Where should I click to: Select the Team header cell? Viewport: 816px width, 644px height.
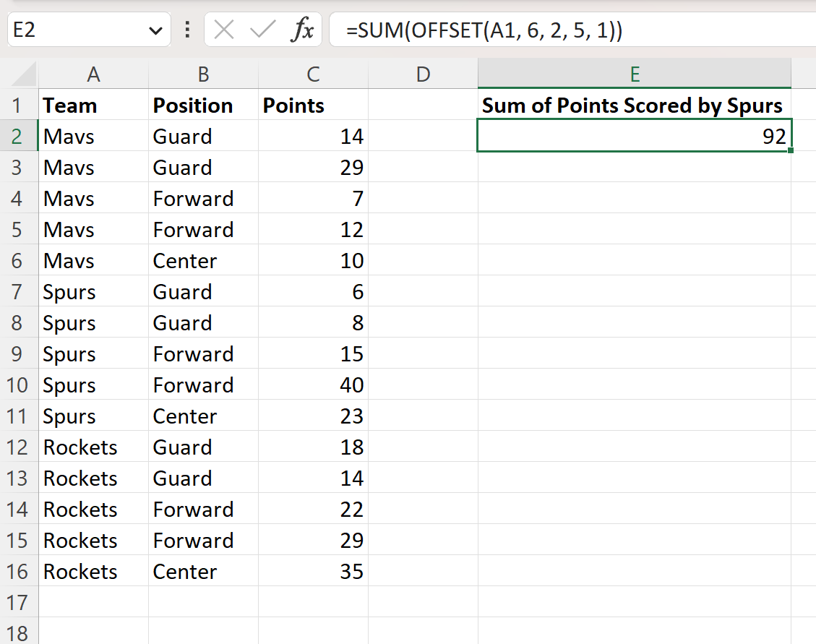coord(93,106)
